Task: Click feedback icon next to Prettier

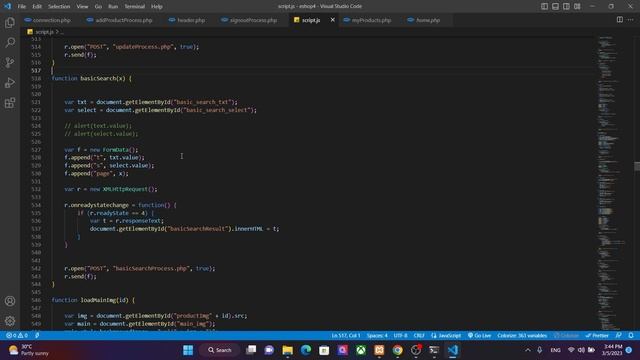Action: click(x=619, y=336)
